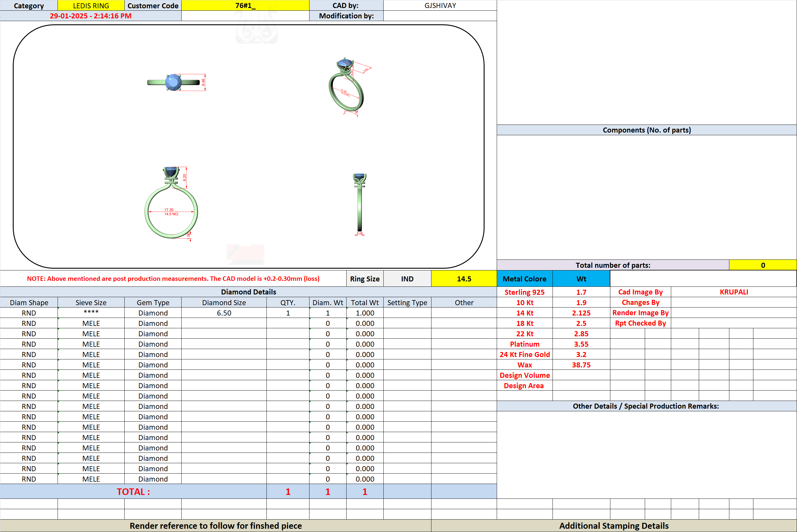The height and width of the screenshot is (532, 797).
Task: Click the 'Metal Colore' header cell
Action: (x=524, y=278)
